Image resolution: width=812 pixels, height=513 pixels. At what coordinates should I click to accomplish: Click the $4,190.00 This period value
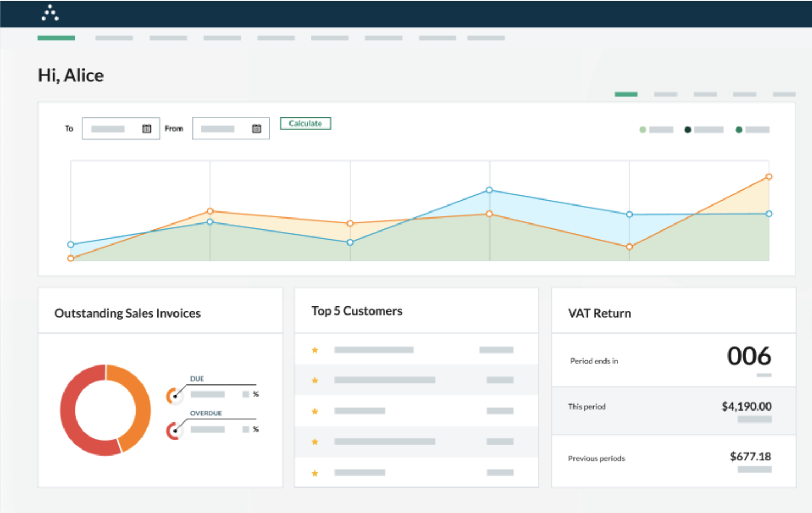tap(746, 406)
